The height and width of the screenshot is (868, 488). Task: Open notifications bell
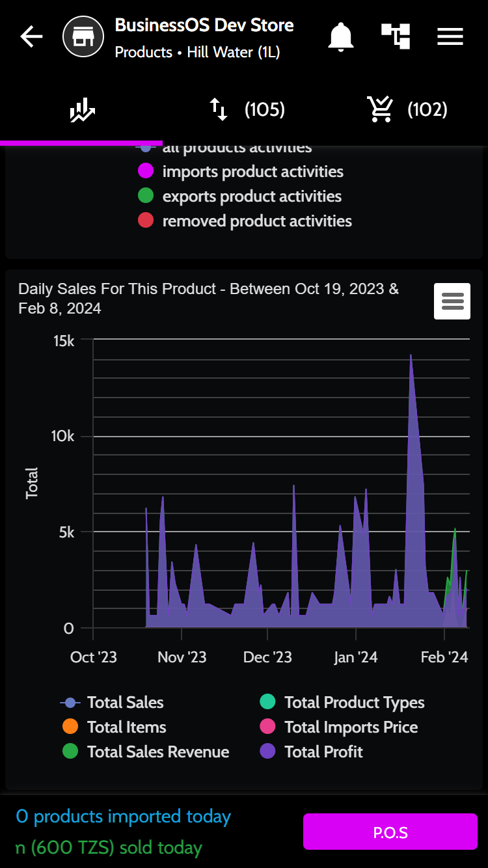tap(340, 37)
